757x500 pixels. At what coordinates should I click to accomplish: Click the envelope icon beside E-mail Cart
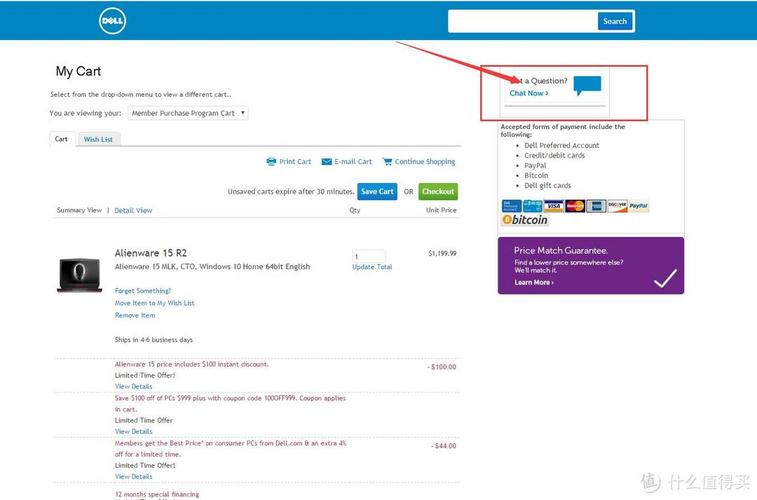(327, 162)
